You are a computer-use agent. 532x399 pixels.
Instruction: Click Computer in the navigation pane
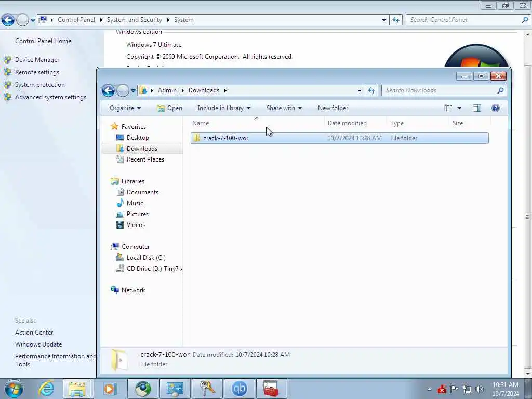click(136, 247)
